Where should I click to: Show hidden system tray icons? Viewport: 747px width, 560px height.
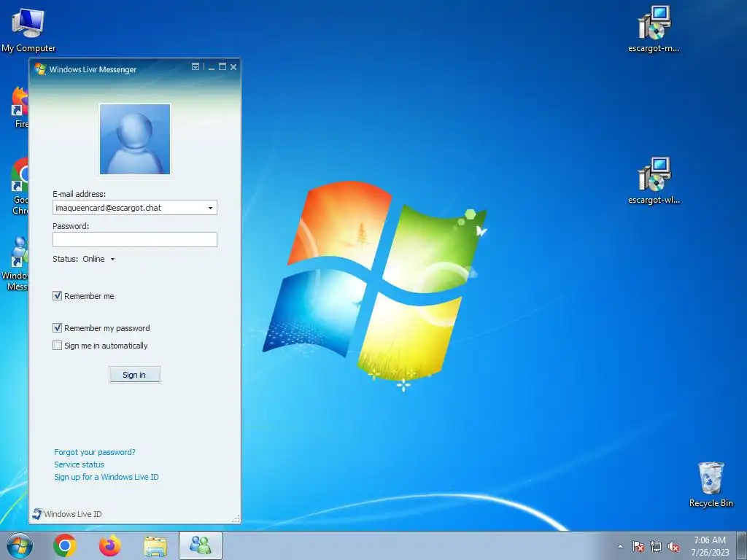point(620,546)
